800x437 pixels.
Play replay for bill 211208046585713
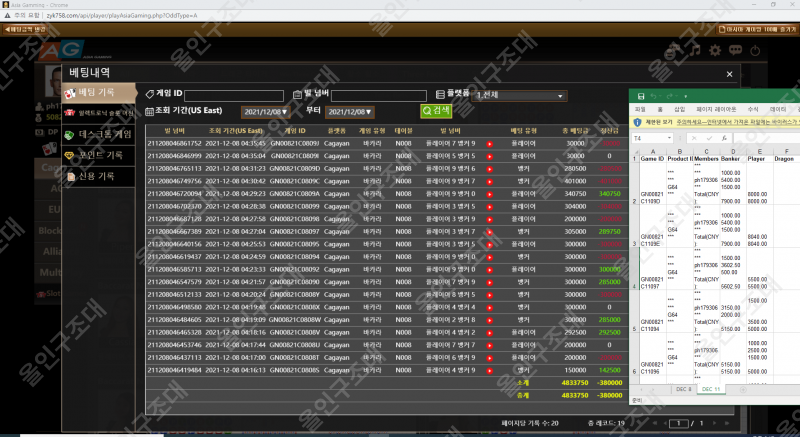click(489, 270)
